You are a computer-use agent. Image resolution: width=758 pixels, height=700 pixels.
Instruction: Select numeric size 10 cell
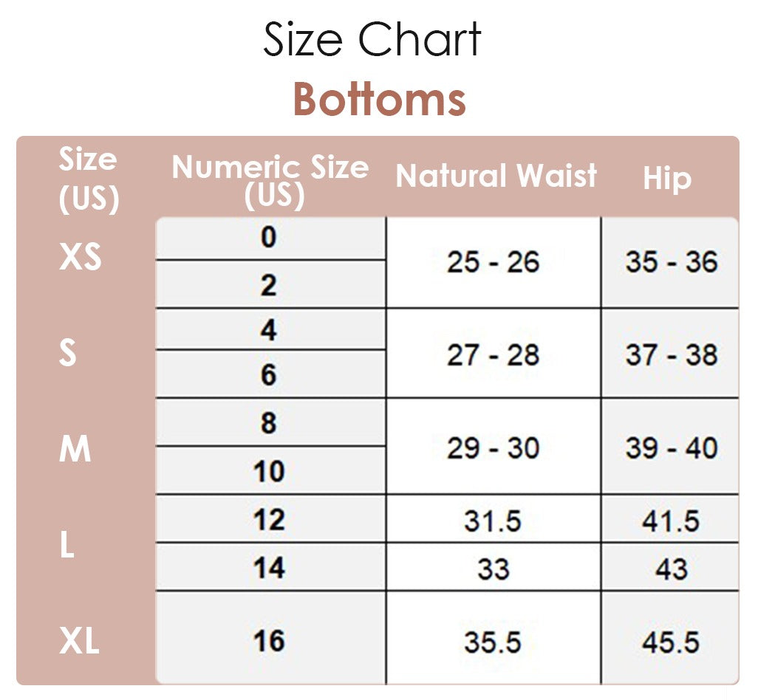point(269,471)
